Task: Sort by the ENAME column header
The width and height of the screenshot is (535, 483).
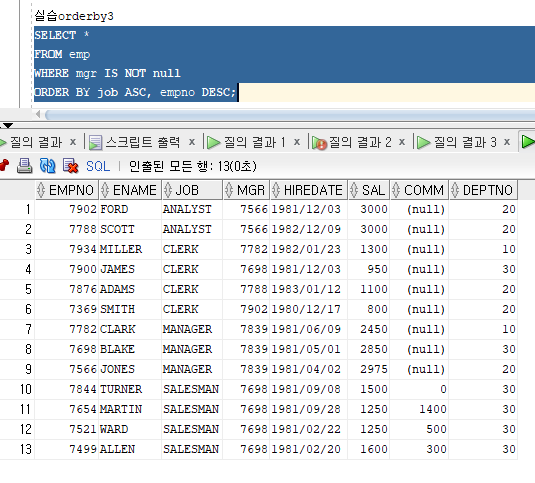Action: click(130, 190)
